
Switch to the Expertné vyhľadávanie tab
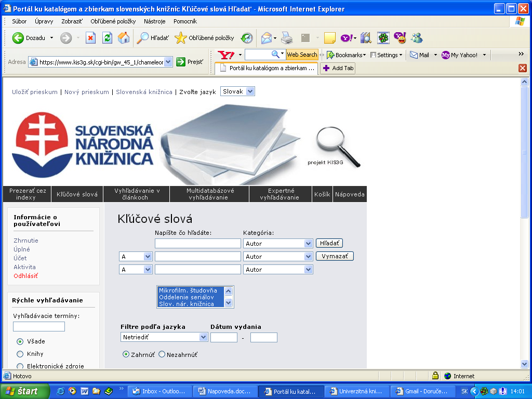pos(281,194)
